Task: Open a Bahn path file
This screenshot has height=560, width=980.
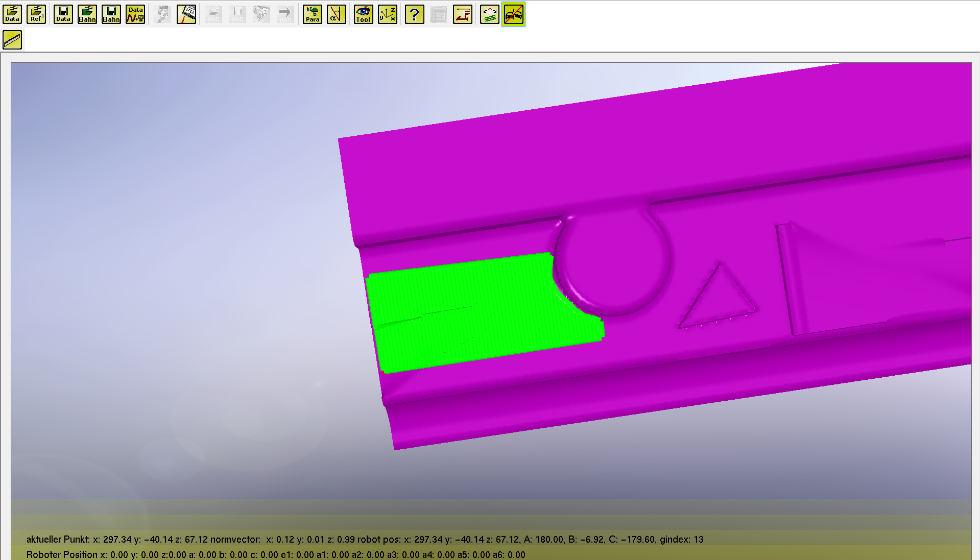Action: point(87,14)
